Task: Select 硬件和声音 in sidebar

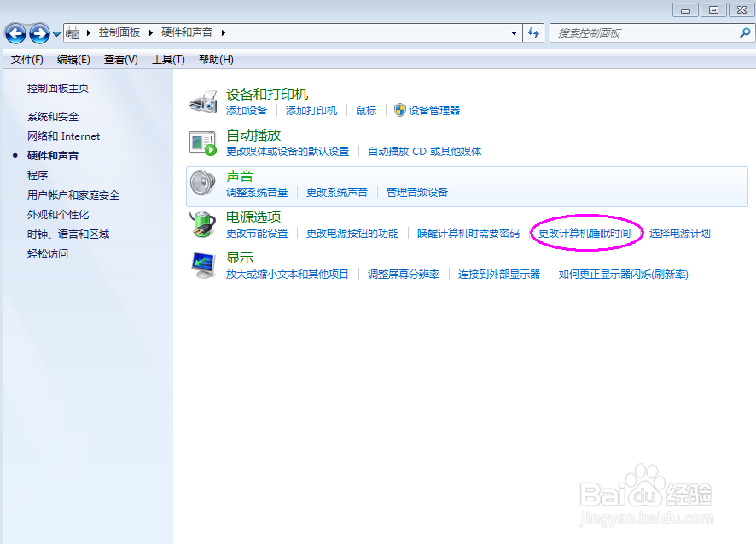Action: tap(53, 156)
